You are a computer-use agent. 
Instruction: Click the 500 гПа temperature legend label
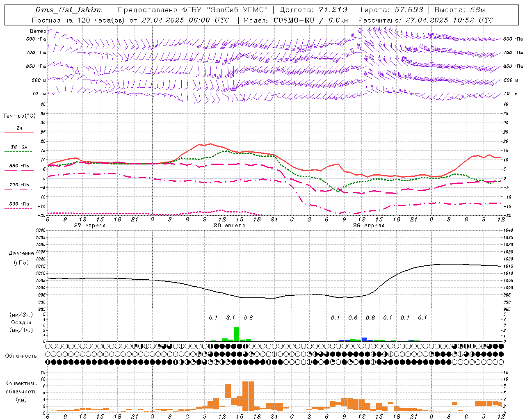click(19, 204)
